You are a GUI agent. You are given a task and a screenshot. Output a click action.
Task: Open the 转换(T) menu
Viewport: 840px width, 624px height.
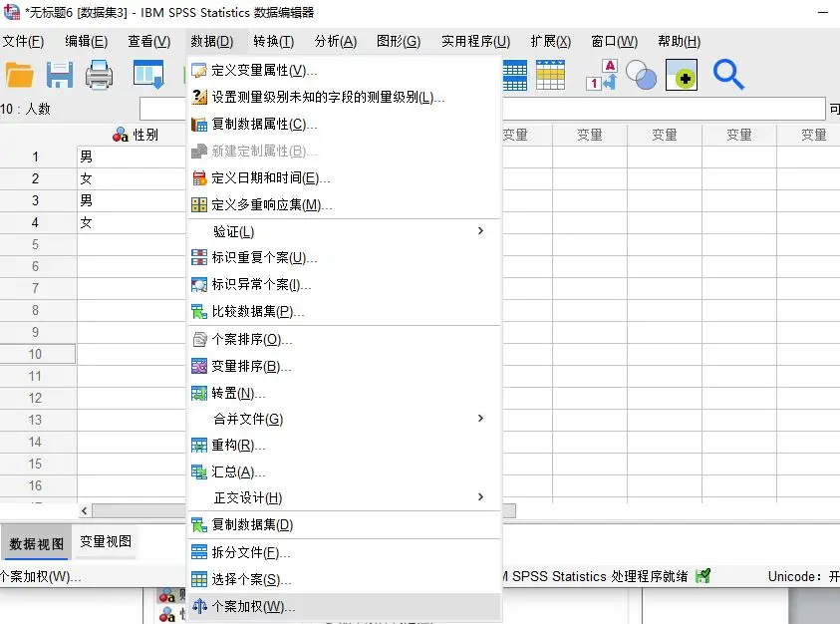(x=274, y=41)
